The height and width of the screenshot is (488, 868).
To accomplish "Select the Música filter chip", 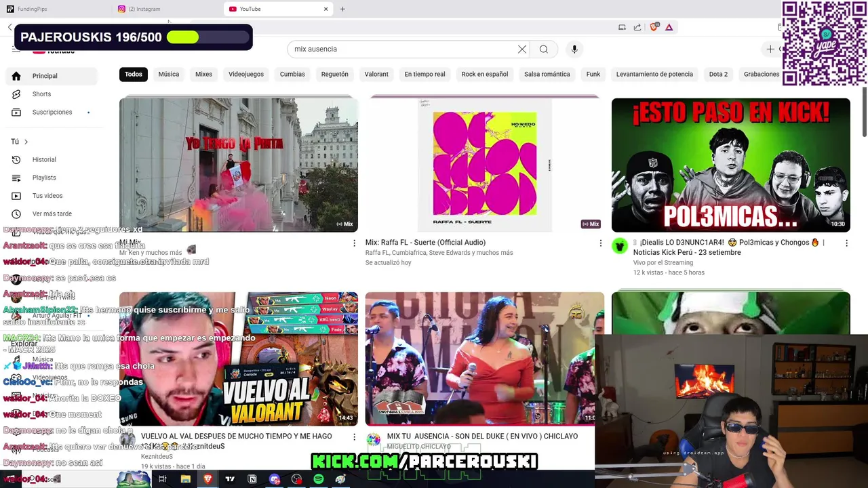I will coord(169,74).
